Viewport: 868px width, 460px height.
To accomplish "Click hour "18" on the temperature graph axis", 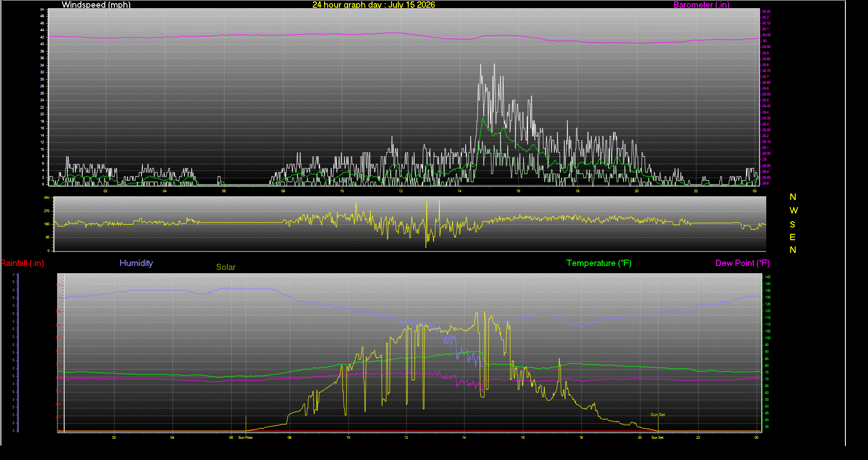I will [x=581, y=437].
